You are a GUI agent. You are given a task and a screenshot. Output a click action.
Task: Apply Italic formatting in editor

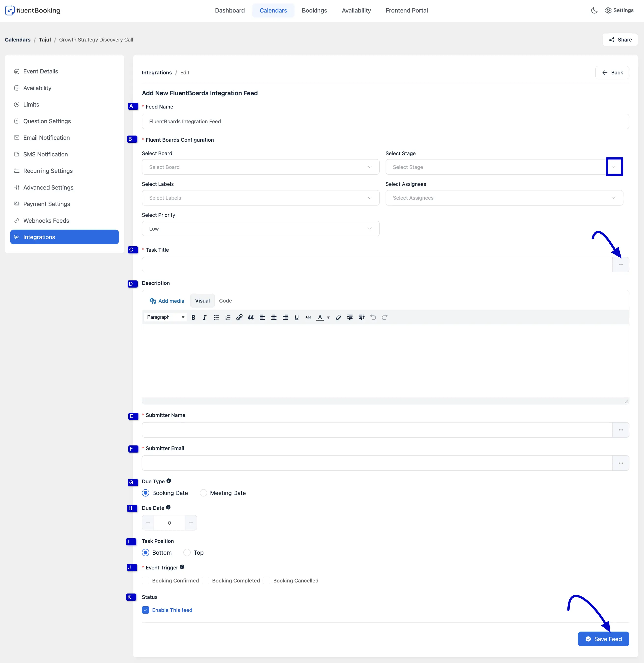pos(205,317)
